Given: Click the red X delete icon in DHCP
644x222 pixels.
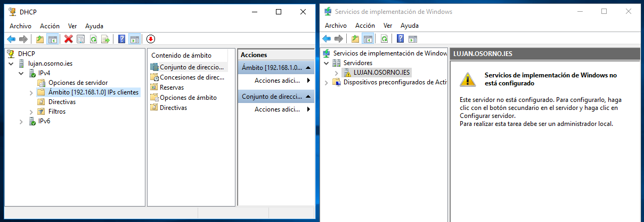Looking at the screenshot, I should (68, 39).
